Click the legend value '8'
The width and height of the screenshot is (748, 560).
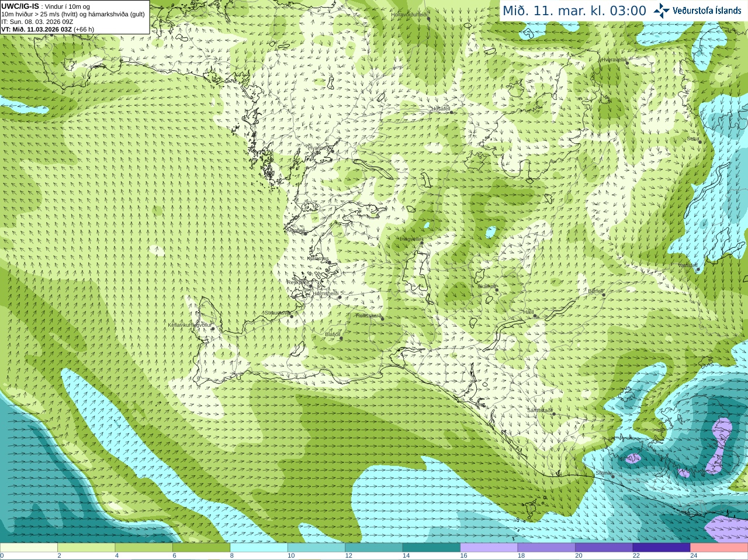[x=232, y=556]
